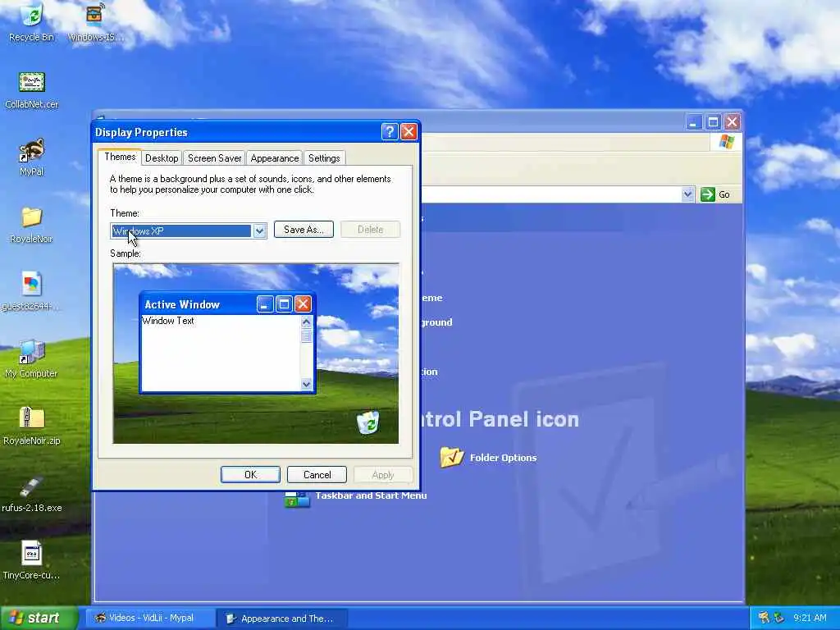Click the Save As... button
The width and height of the screenshot is (840, 630).
(x=304, y=230)
